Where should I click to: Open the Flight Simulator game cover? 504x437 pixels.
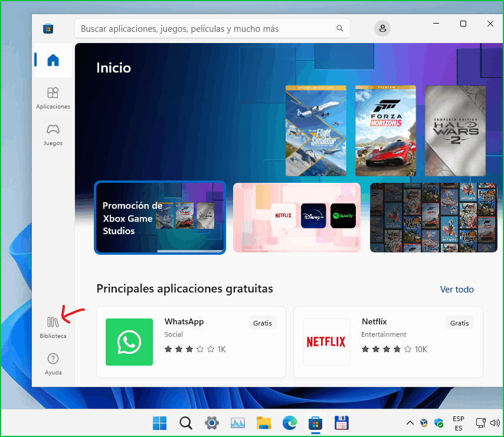point(316,131)
